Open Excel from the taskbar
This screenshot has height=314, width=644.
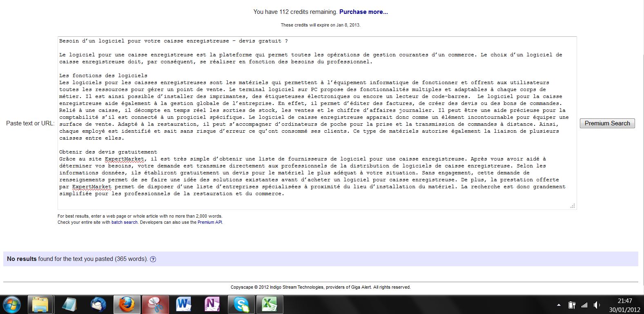(x=269, y=305)
